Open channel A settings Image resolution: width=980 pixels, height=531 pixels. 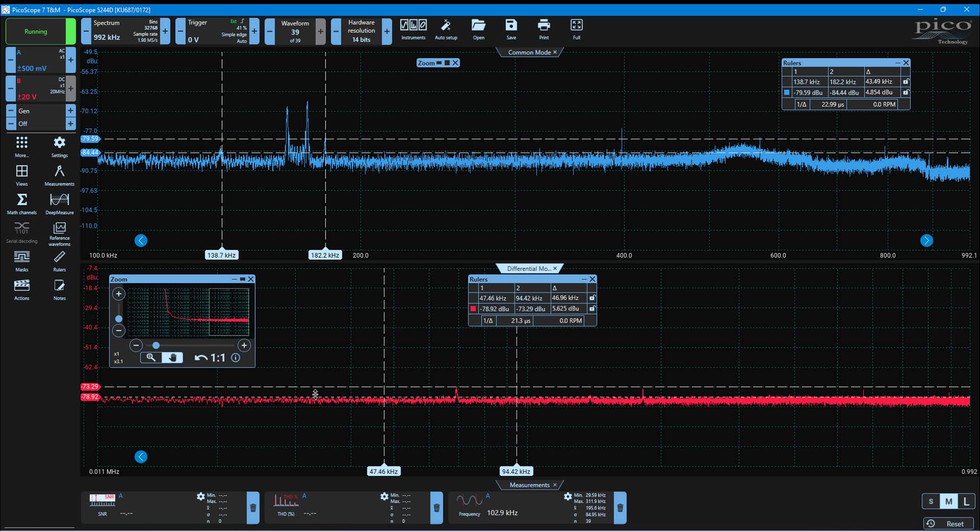41,60
